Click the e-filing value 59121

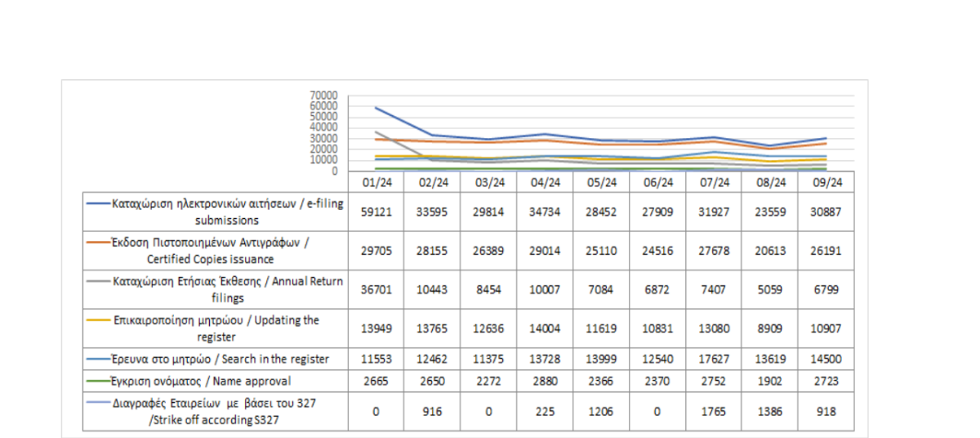coord(376,212)
